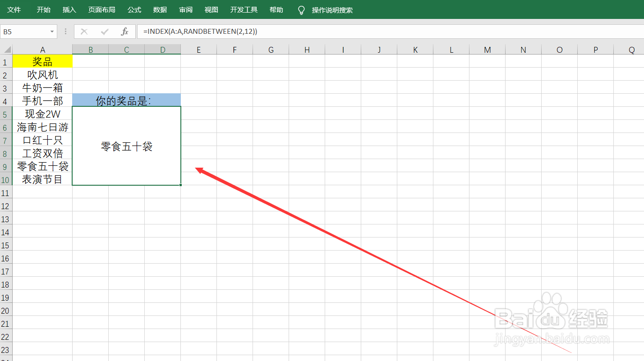
Task: Switch to the 开发工具 tab
Action: (x=244, y=10)
